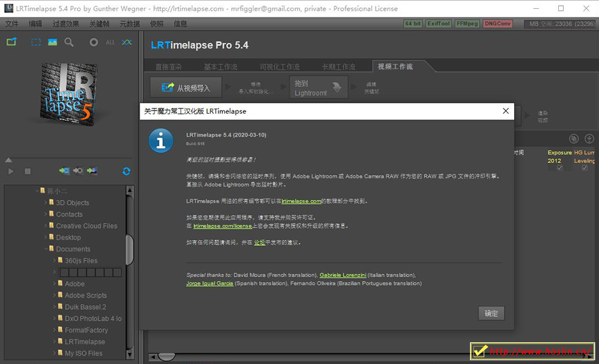Viewport: 599px width, 364px height.
Task: Toggle the ALL previews button
Action: coord(110,42)
